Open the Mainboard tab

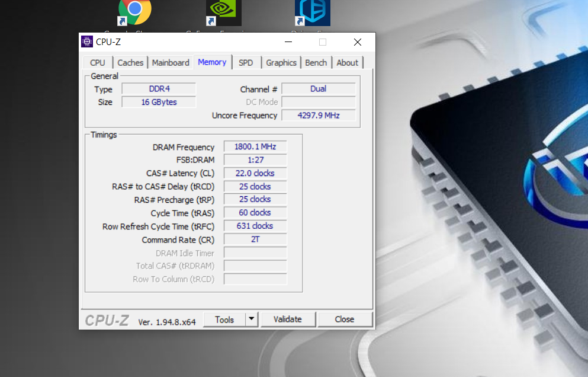(171, 63)
